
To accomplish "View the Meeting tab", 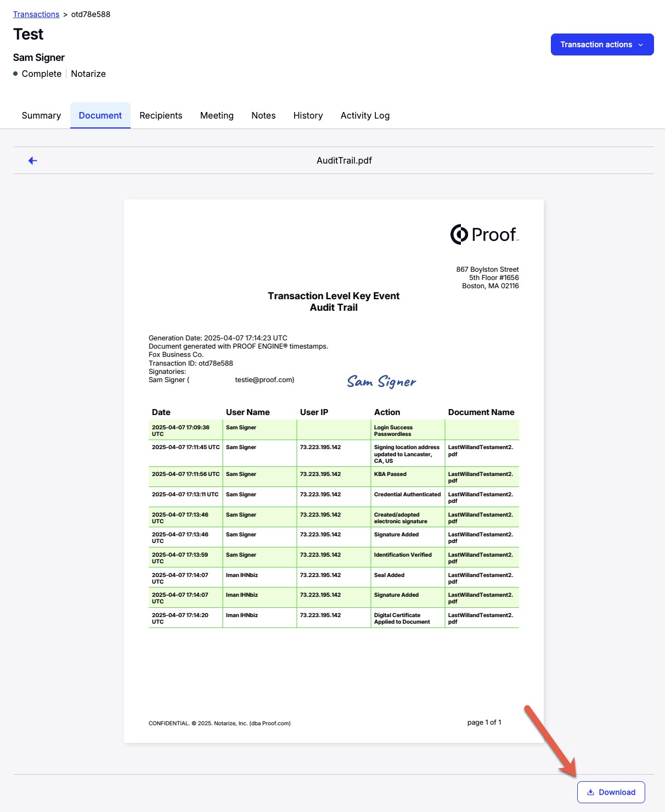I will coord(217,115).
